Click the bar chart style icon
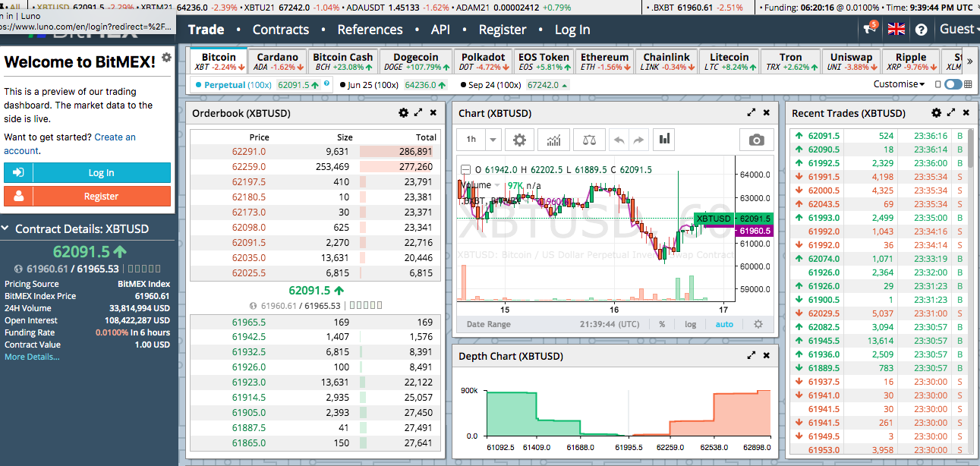Image resolution: width=980 pixels, height=466 pixels. click(665, 140)
